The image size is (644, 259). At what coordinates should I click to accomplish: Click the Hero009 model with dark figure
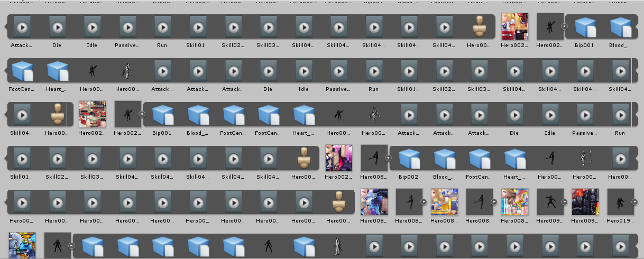pyautogui.click(x=550, y=202)
